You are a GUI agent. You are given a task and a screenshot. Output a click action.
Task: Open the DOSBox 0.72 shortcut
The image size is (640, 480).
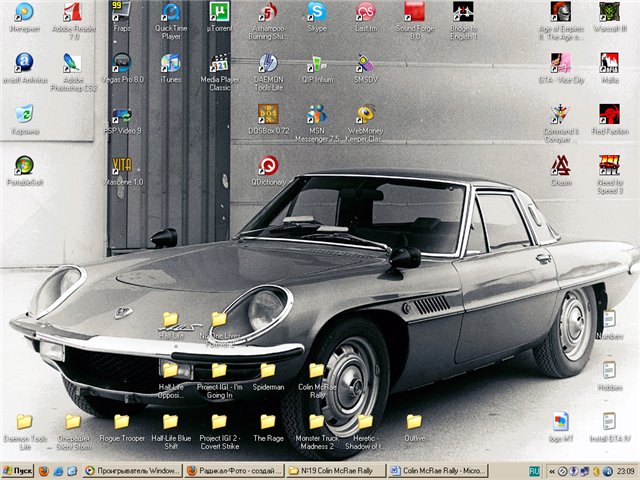(267, 114)
